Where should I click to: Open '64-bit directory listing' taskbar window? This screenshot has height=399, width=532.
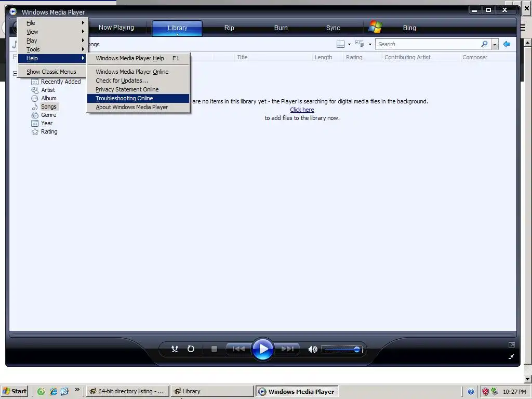click(127, 391)
